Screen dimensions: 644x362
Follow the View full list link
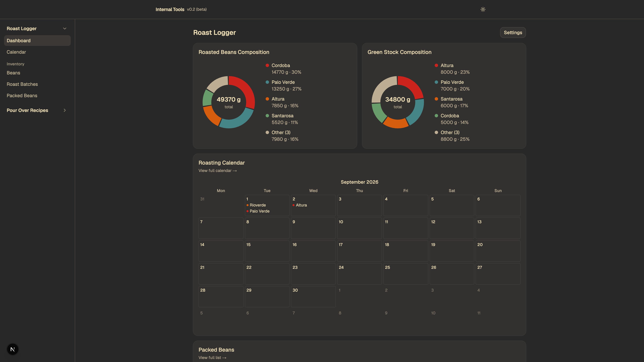[x=212, y=357]
